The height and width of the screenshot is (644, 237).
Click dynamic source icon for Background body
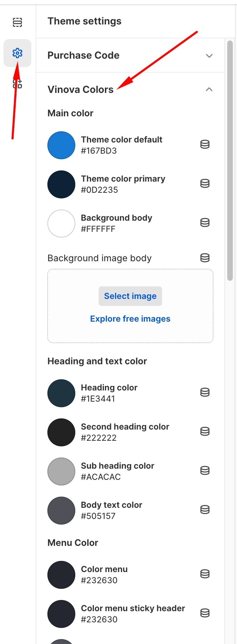pyautogui.click(x=205, y=222)
